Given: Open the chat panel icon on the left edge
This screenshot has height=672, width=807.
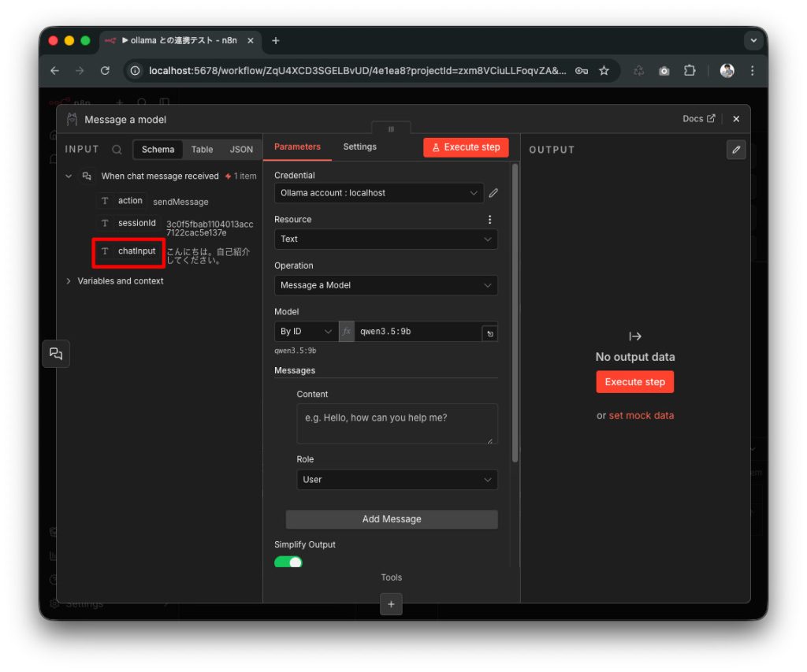Looking at the screenshot, I should 55,354.
